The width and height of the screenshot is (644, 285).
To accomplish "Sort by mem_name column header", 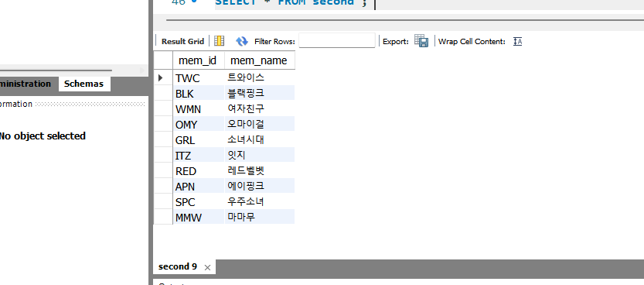I will (x=260, y=60).
